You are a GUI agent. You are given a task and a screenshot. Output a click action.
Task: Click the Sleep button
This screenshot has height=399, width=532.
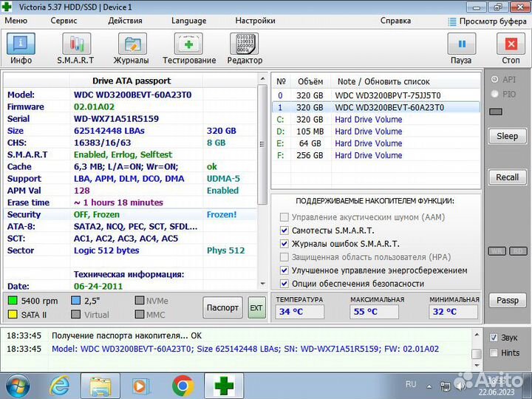tap(508, 137)
